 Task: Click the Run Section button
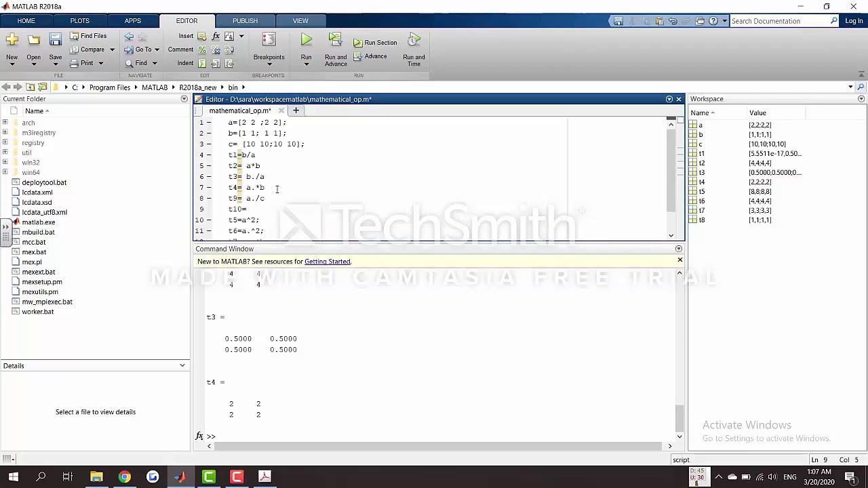pos(375,43)
